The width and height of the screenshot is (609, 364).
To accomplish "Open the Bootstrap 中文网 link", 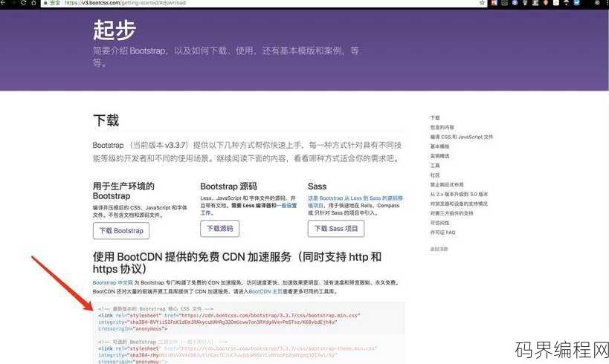I will click(x=112, y=282).
